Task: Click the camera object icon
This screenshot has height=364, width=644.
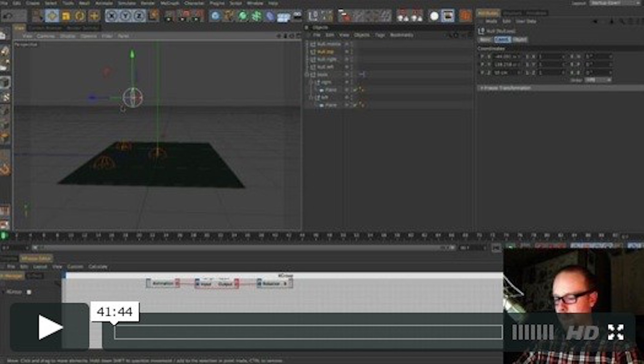Action: click(297, 16)
